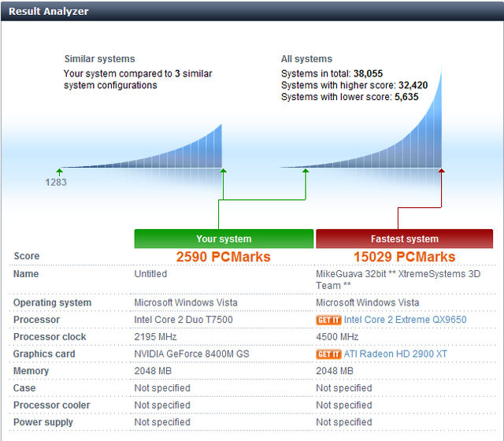Viewport: 504px width, 441px height.
Task: Click the Untitled system name
Action: click(x=150, y=274)
